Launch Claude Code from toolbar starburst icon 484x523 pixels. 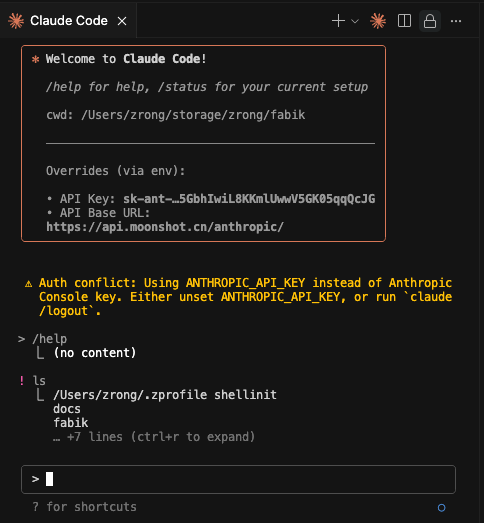(x=378, y=21)
